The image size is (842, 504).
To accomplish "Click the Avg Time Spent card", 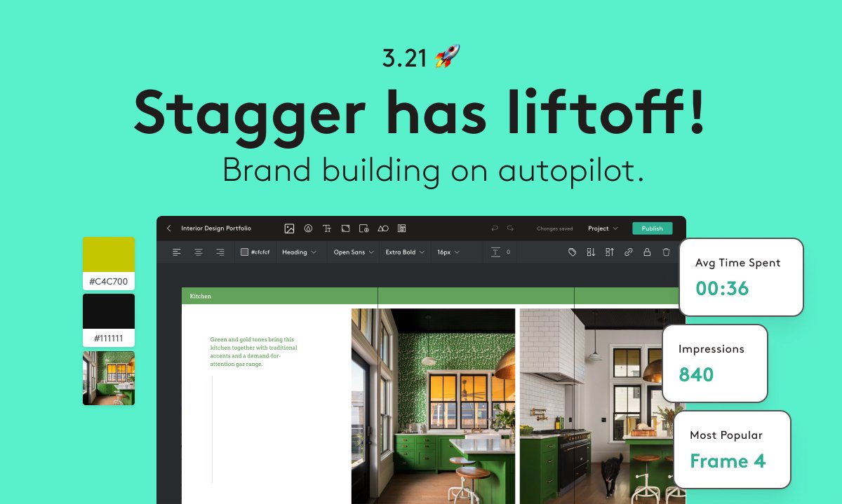I will pos(741,277).
